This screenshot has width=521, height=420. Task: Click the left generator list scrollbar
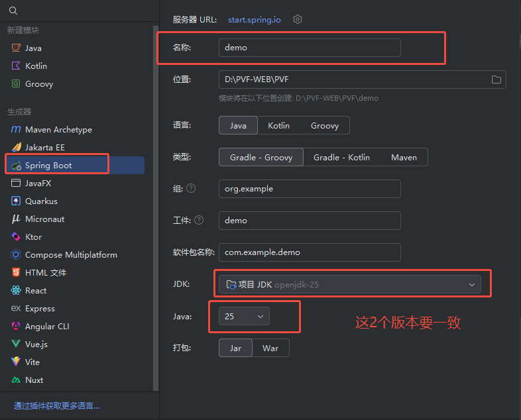point(156,208)
